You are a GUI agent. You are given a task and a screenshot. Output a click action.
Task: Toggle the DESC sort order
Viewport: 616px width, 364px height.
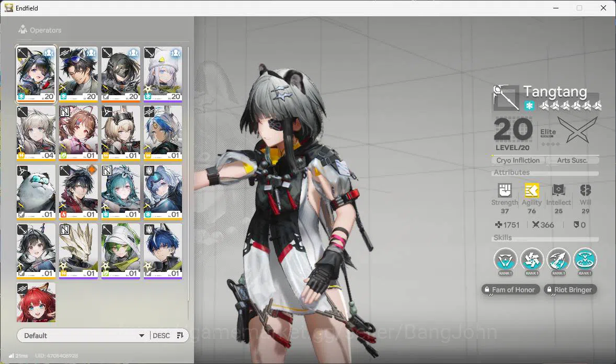161,335
